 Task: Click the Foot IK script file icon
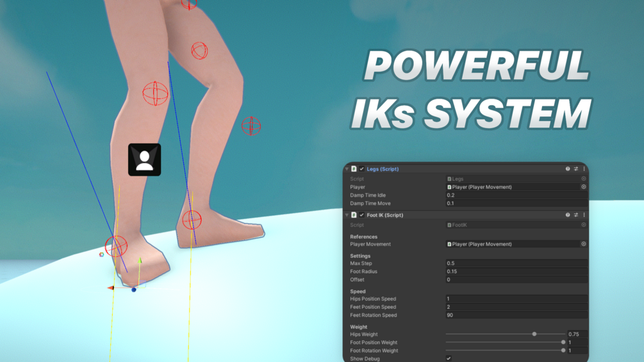pos(354,215)
